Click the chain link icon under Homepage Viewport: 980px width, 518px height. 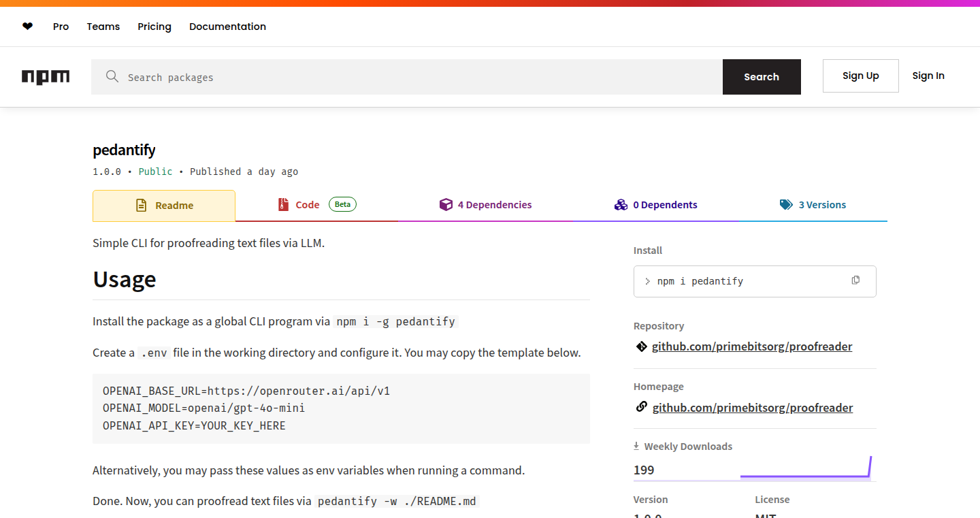coord(641,407)
